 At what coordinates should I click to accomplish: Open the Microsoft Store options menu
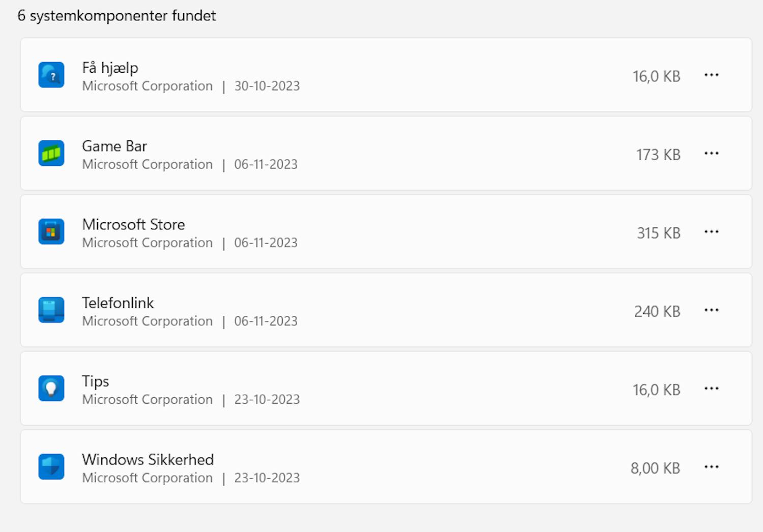(712, 231)
